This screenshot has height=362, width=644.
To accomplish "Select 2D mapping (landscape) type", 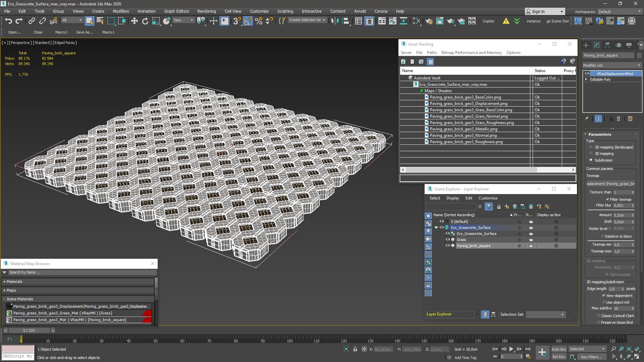I will tap(591, 147).
